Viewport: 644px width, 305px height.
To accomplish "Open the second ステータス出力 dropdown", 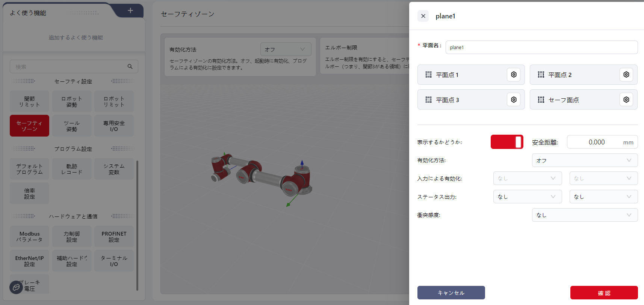I will coord(603,197).
